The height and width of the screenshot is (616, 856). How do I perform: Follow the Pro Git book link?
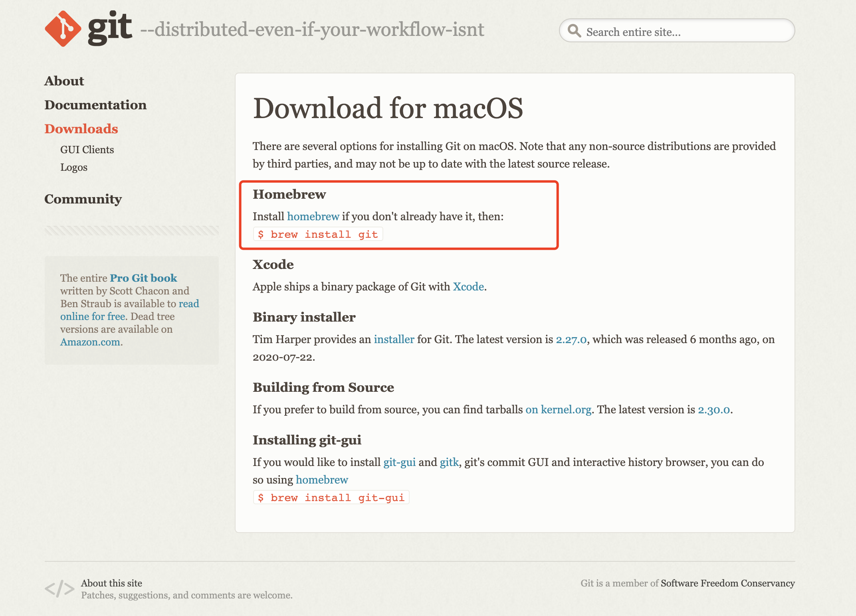tap(143, 278)
